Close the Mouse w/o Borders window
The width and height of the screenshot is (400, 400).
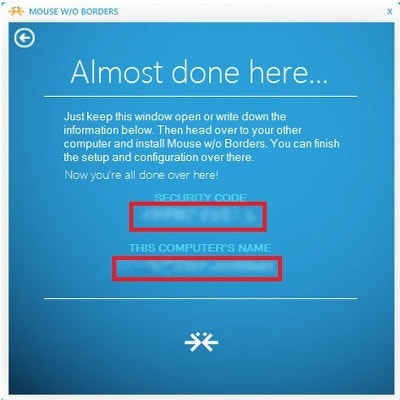(x=389, y=11)
